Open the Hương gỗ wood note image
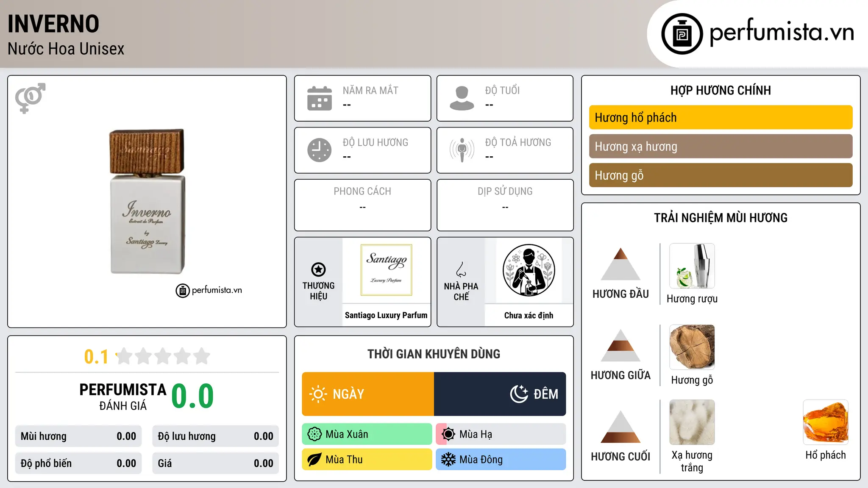Viewport: 868px width, 488px height. coord(692,347)
